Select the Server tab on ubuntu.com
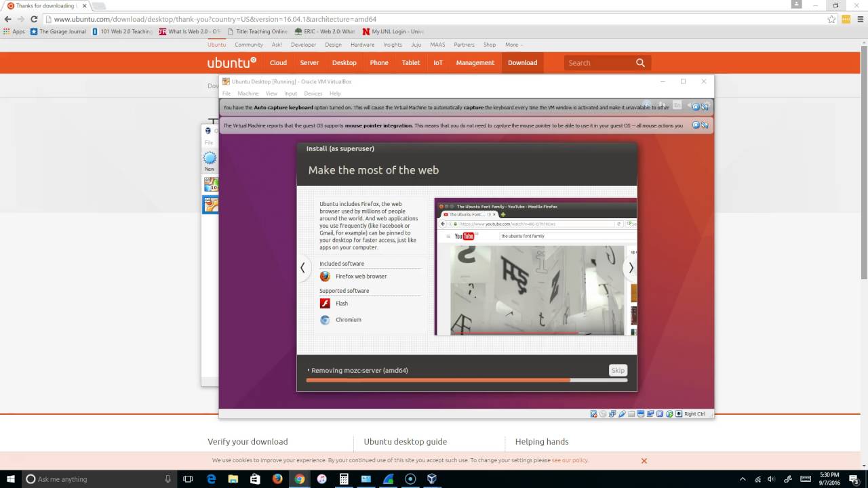The width and height of the screenshot is (868, 488). [x=309, y=63]
